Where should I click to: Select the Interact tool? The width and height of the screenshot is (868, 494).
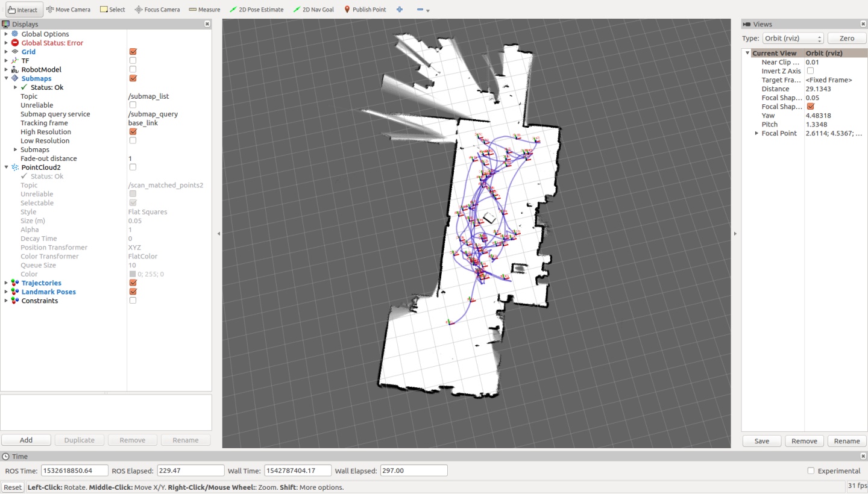point(22,10)
